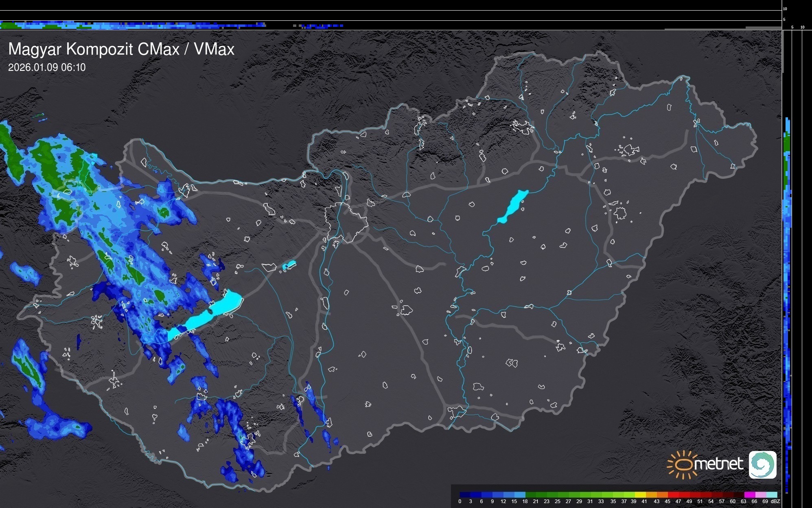Click the green swirl app icon

click(x=762, y=464)
